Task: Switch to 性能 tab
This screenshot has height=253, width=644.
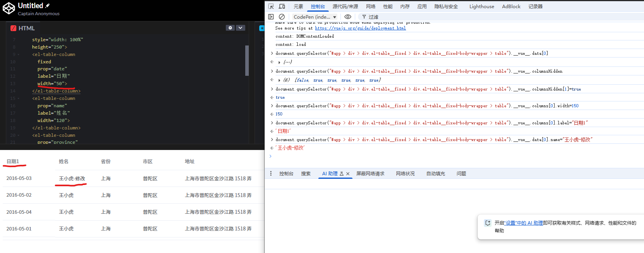Action: (x=388, y=6)
